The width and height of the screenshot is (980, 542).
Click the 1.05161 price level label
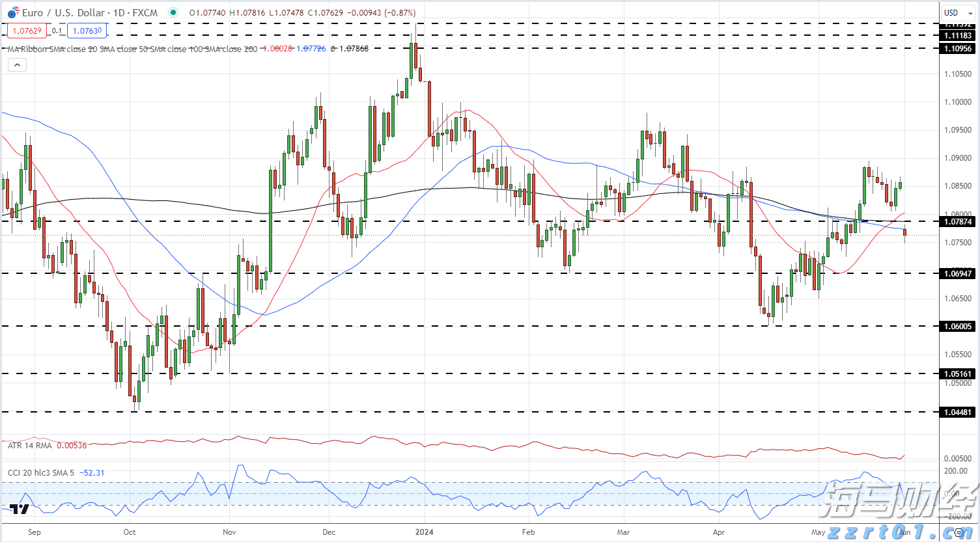click(958, 373)
